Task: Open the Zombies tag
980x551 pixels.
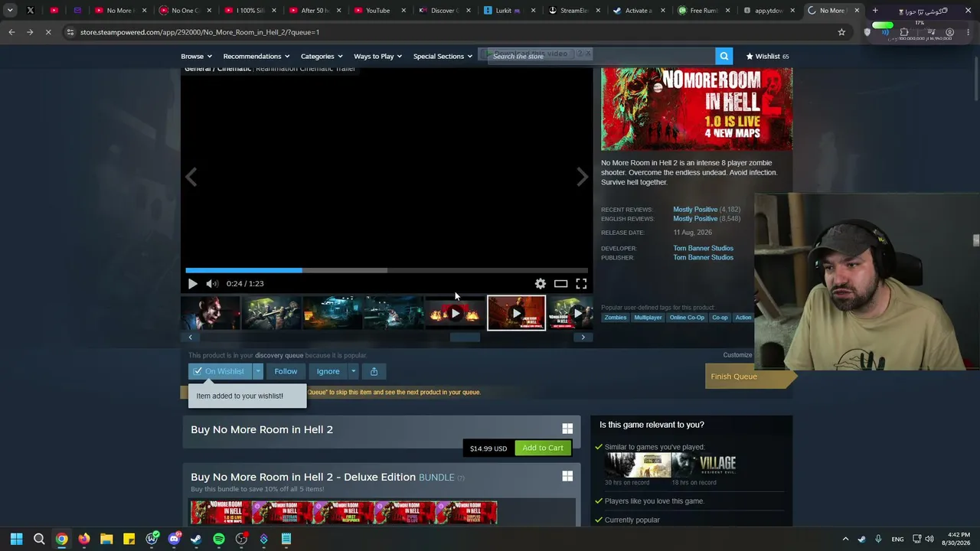Action: click(616, 318)
